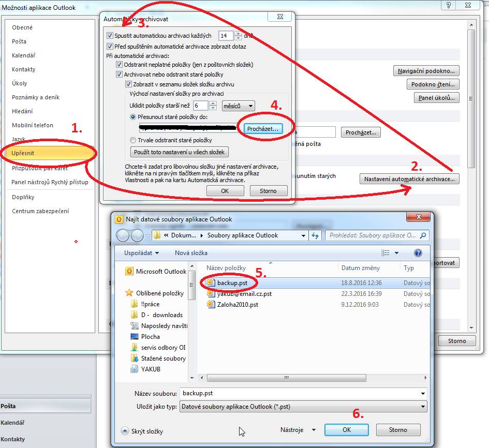Click the navigation pane scrollbar in file dialog
Image resolution: width=489 pixels, height=448 pixels.
[x=192, y=285]
